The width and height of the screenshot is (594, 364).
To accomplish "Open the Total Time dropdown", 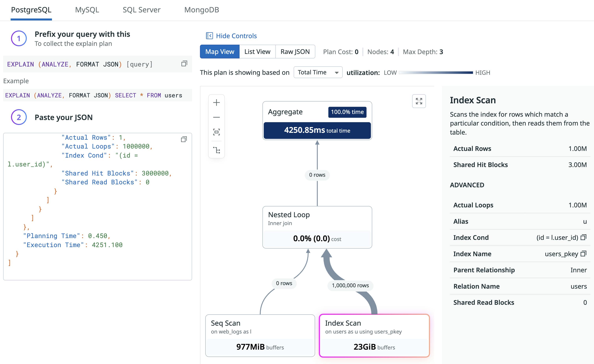I will point(317,72).
